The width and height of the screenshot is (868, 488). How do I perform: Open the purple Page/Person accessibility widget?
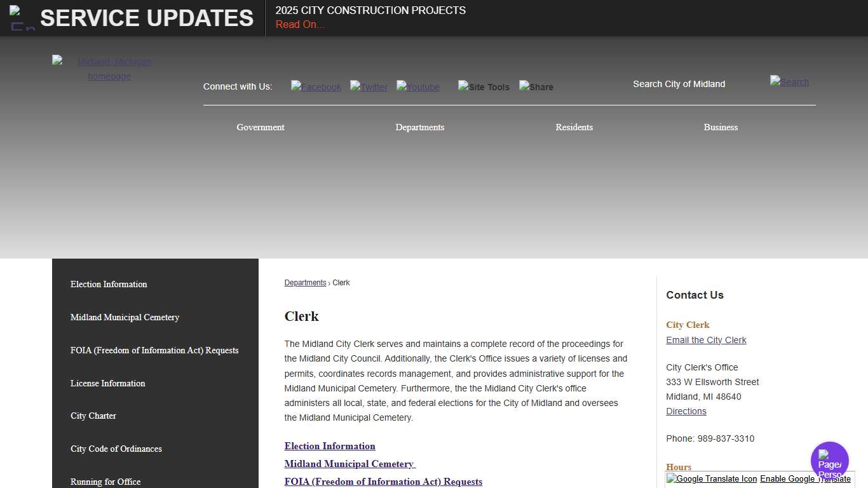point(829,459)
